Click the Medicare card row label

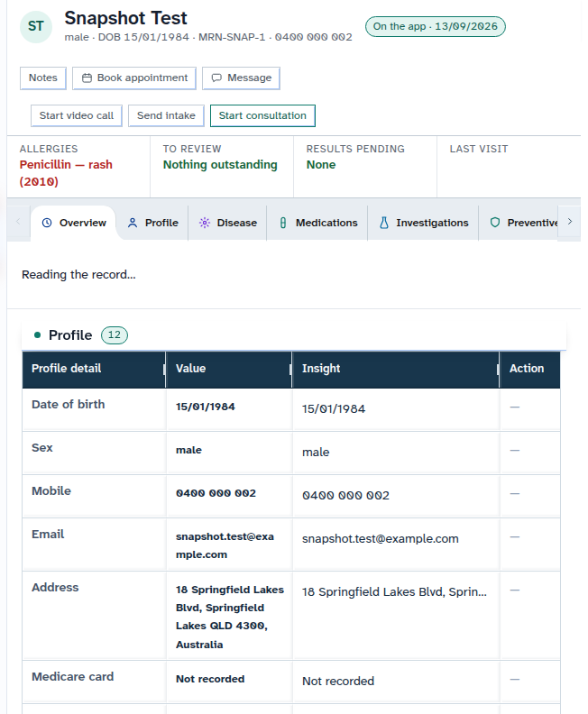(73, 677)
